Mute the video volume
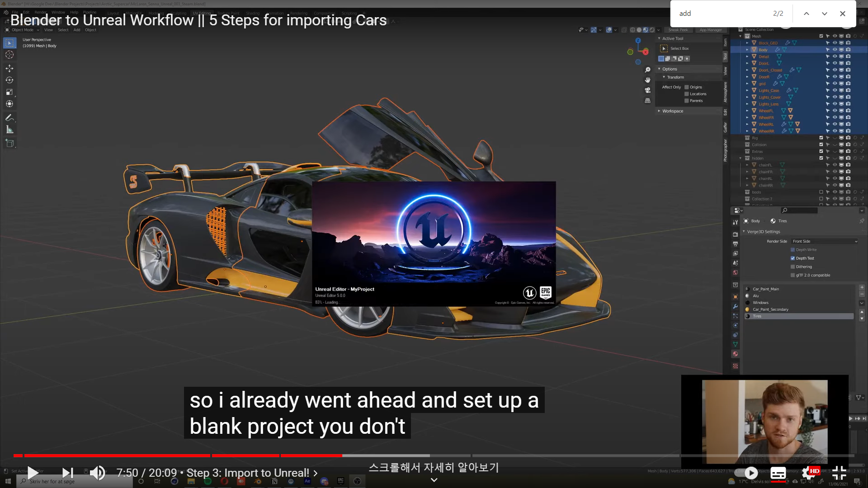The image size is (868, 488). [x=97, y=473]
